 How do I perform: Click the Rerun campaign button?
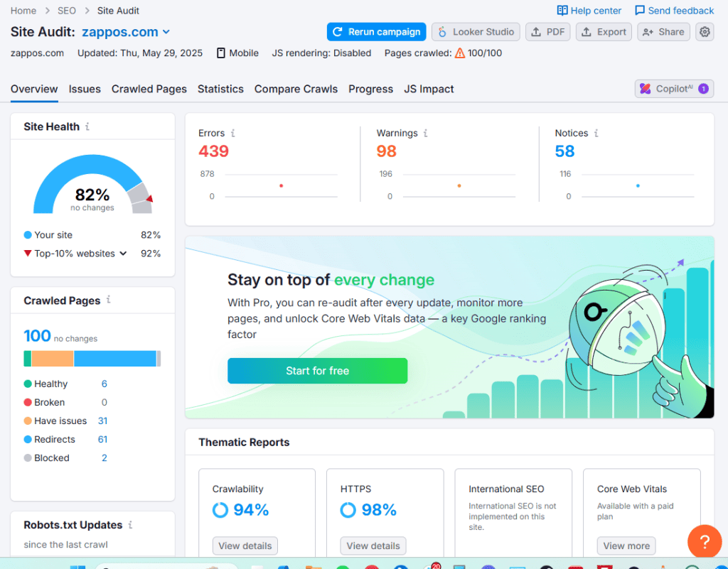click(376, 32)
